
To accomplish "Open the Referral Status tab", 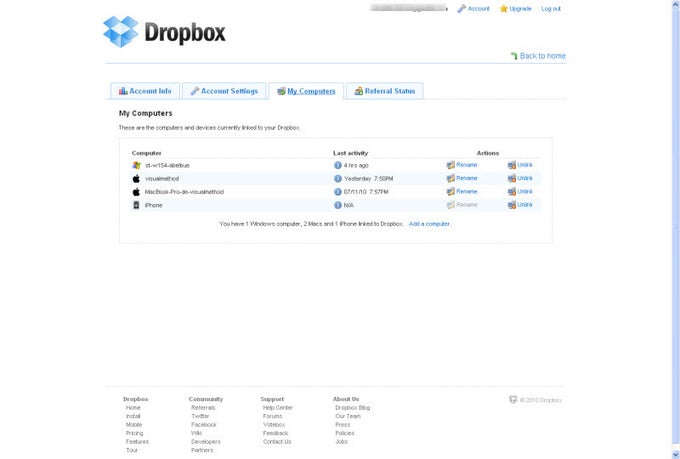I will 385,91.
